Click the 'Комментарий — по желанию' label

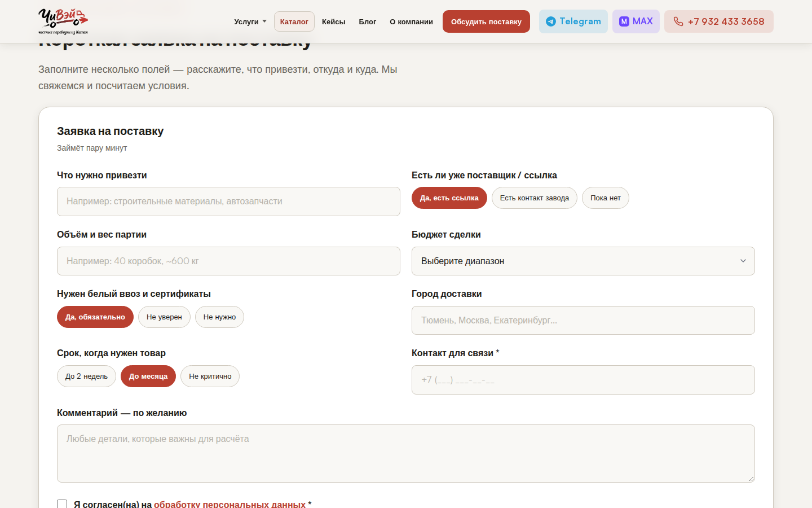click(122, 413)
